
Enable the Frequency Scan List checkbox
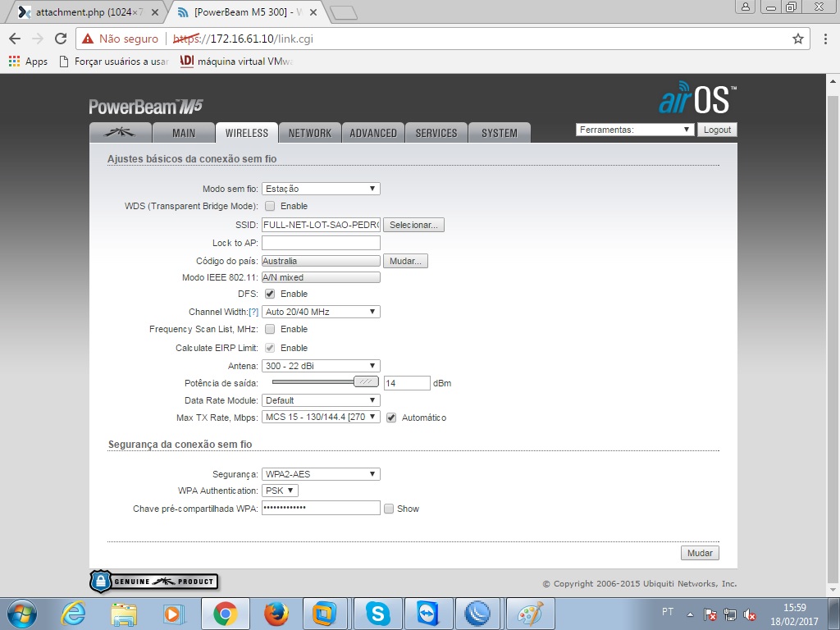tap(270, 329)
